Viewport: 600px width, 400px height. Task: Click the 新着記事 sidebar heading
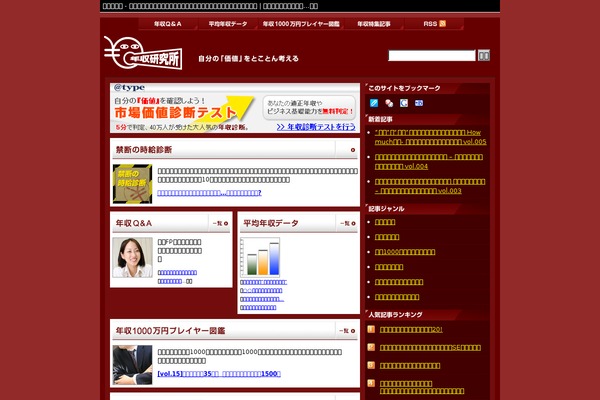(380, 119)
